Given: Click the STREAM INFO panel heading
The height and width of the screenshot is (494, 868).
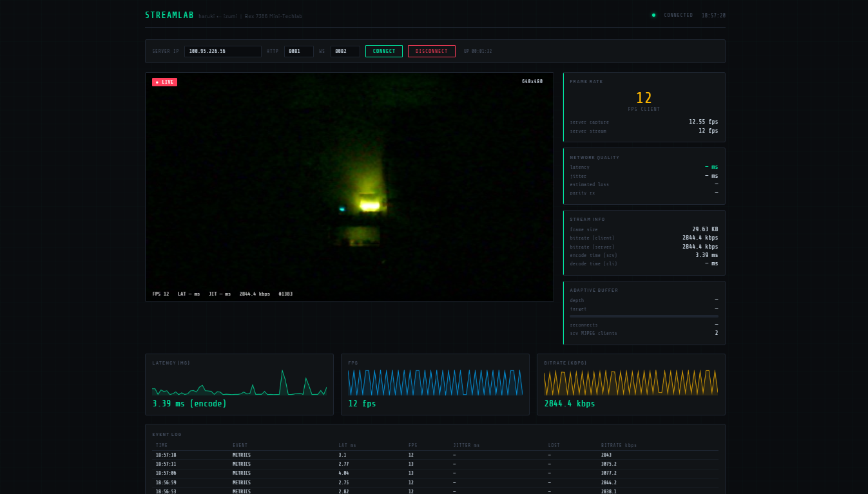Looking at the screenshot, I should [587, 220].
